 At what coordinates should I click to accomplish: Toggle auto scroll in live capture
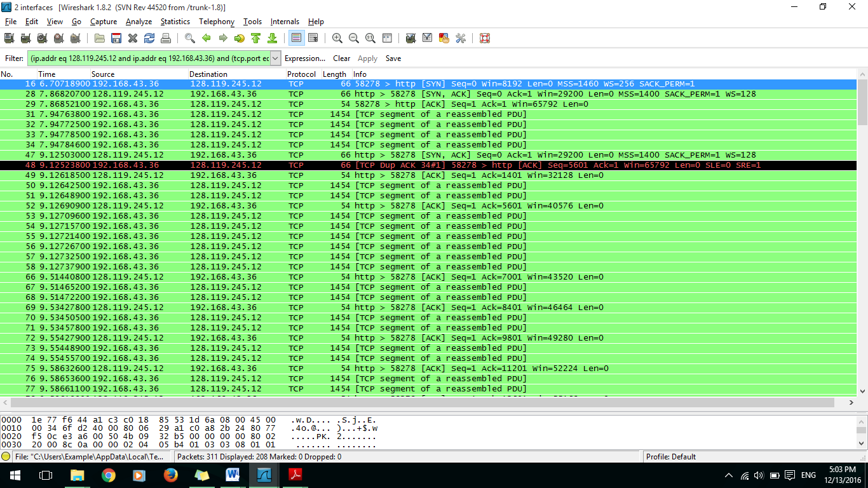coord(313,38)
